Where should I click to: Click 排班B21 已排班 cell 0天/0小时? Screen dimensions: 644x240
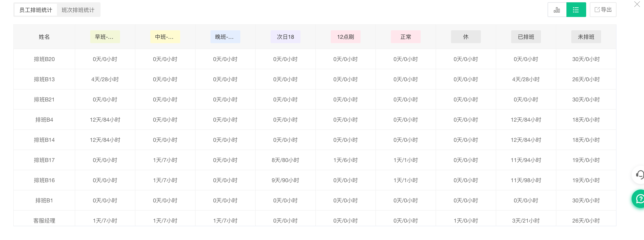526,100
